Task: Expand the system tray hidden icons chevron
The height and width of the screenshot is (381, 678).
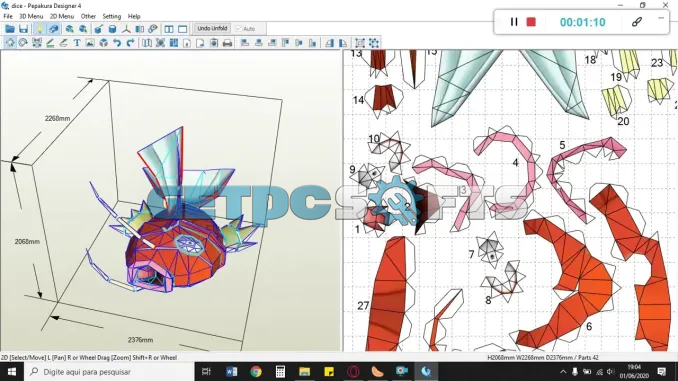Action: point(563,371)
